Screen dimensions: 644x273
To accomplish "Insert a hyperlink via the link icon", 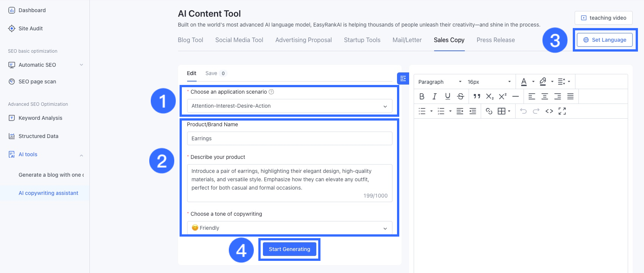I will click(489, 111).
